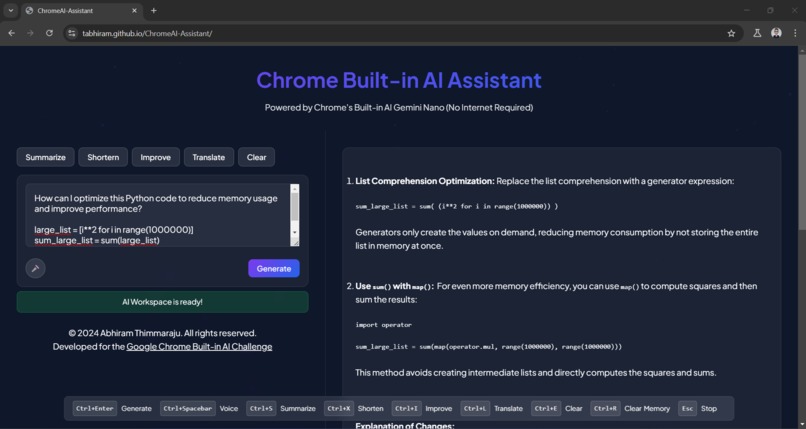Click the Ctrl+Spacebar Voice shortcut key
806x429 pixels.
click(188, 408)
